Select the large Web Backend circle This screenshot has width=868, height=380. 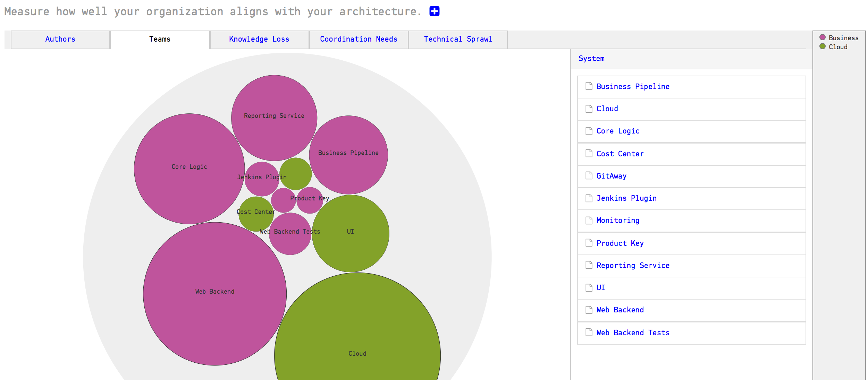(x=215, y=294)
